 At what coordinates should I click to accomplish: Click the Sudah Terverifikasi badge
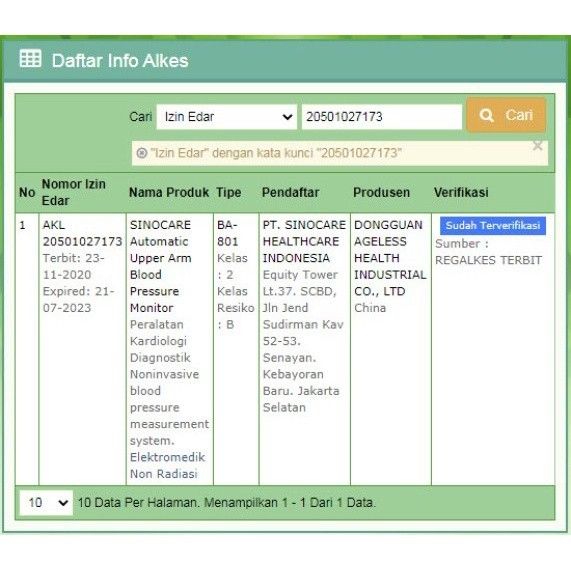pos(493,225)
